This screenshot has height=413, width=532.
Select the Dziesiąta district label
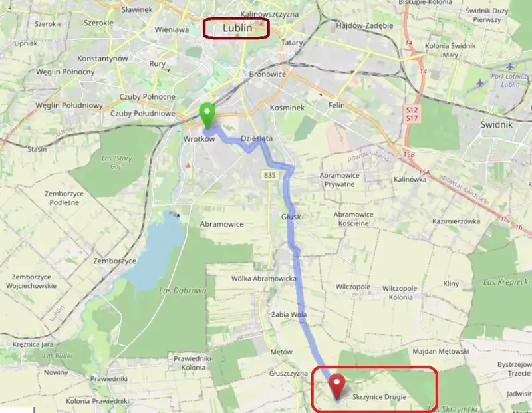coord(257,138)
